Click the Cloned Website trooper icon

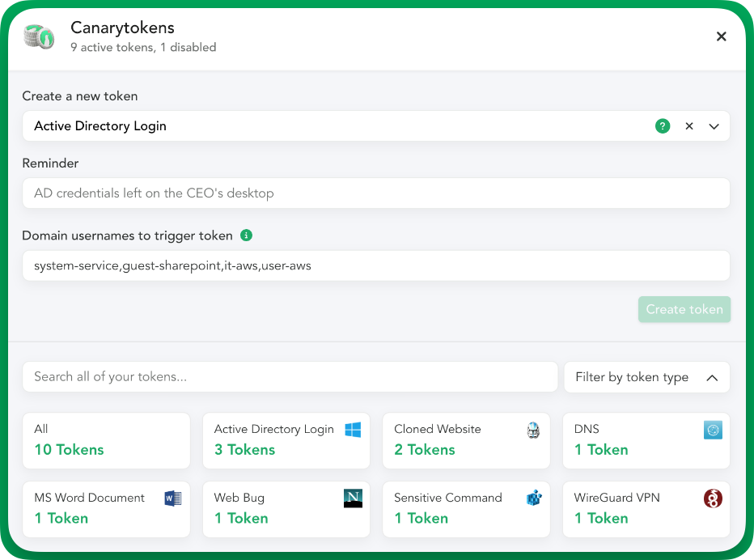(x=533, y=430)
